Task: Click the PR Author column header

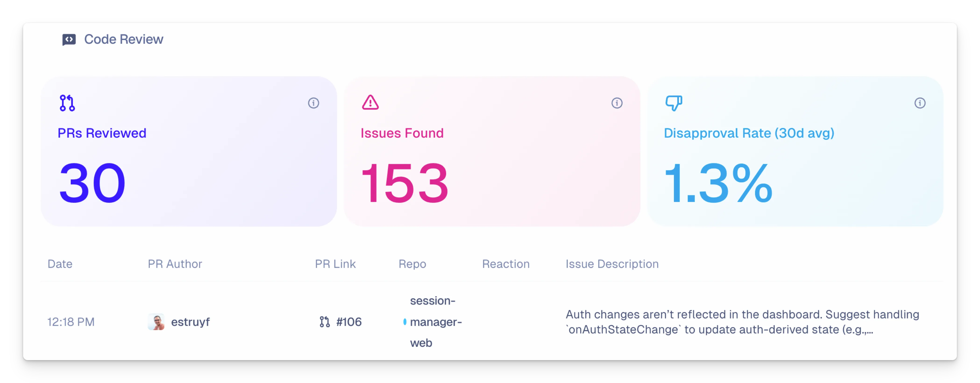Action: tap(175, 264)
